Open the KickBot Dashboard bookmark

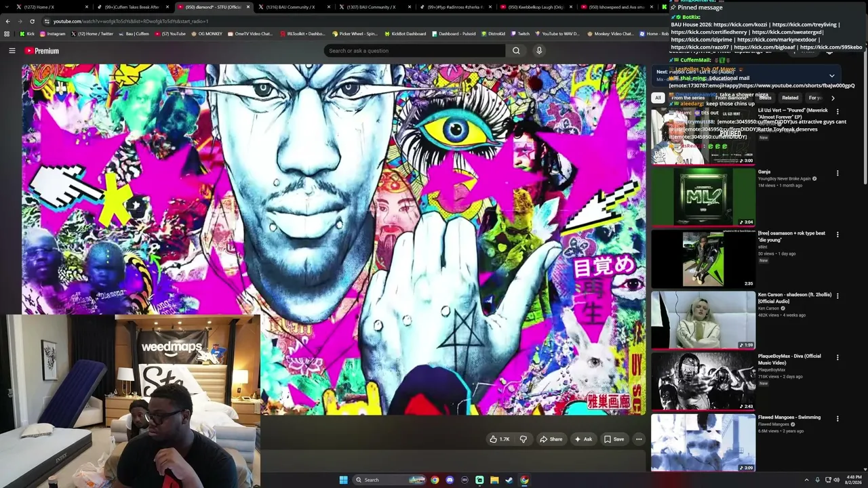[405, 33]
